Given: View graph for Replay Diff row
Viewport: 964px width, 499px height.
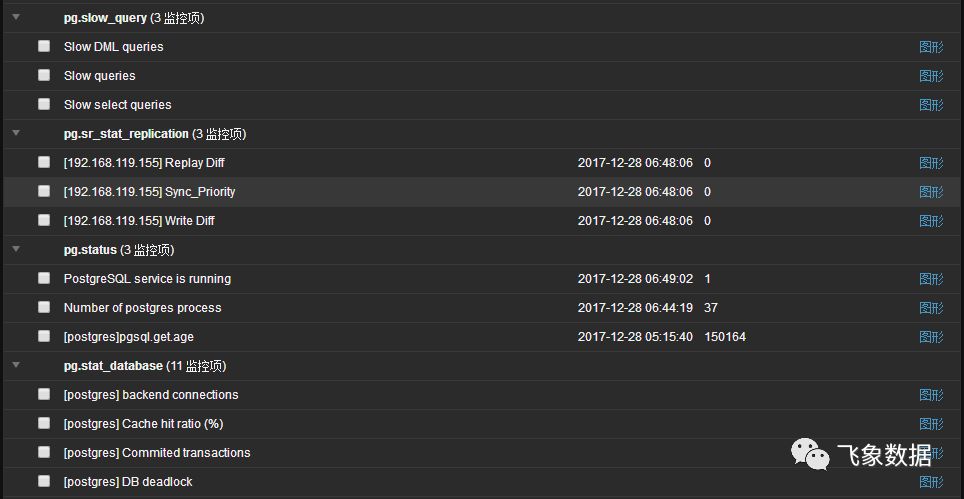Looking at the screenshot, I should [931, 163].
